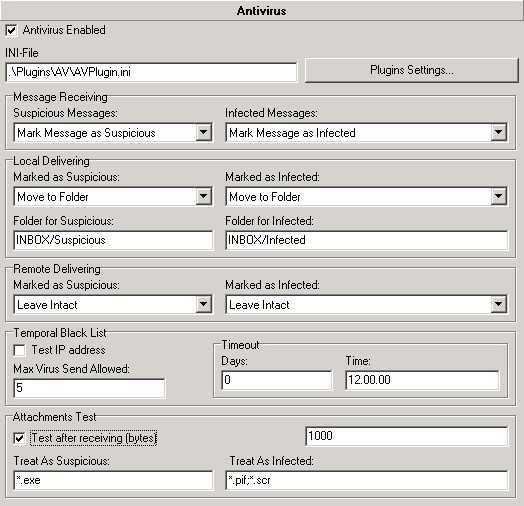The height and width of the screenshot is (506, 524).
Task: Click the Timeout Days field
Action: 277,380
